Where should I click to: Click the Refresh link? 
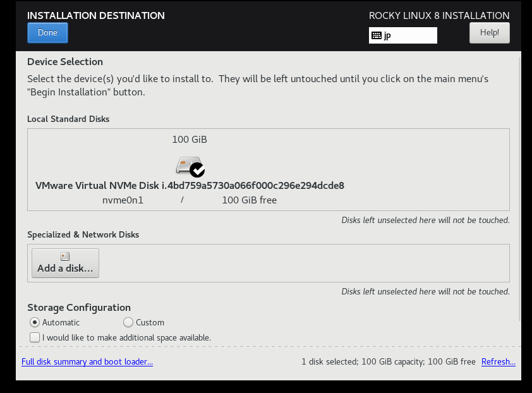click(x=498, y=361)
